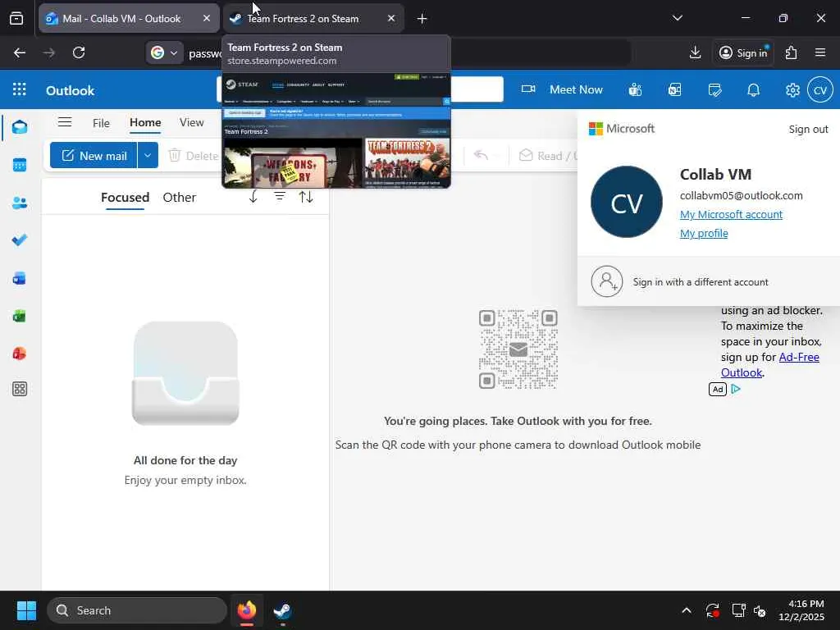Open the Ad-Free Outlook link

tap(769, 364)
